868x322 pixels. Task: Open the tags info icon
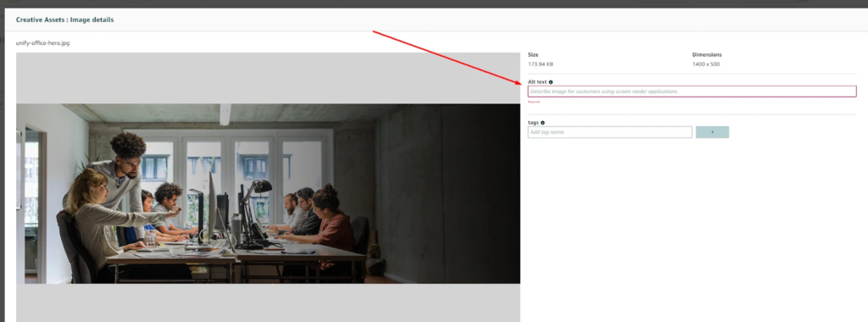click(542, 123)
